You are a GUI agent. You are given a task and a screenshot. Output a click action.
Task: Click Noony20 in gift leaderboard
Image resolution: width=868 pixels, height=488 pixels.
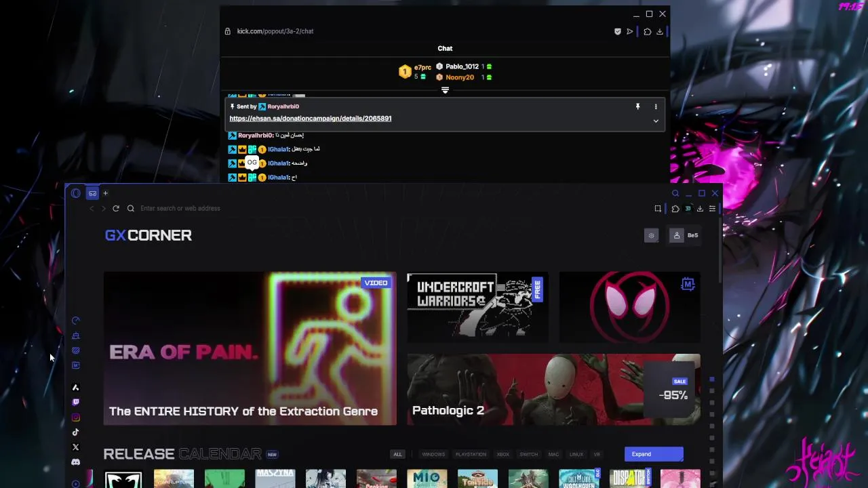tap(460, 77)
